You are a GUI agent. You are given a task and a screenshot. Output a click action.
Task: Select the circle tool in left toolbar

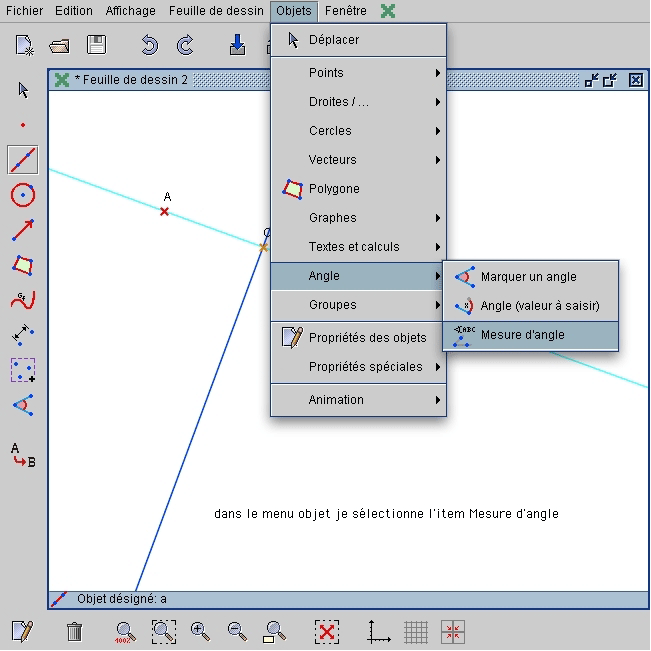click(23, 195)
